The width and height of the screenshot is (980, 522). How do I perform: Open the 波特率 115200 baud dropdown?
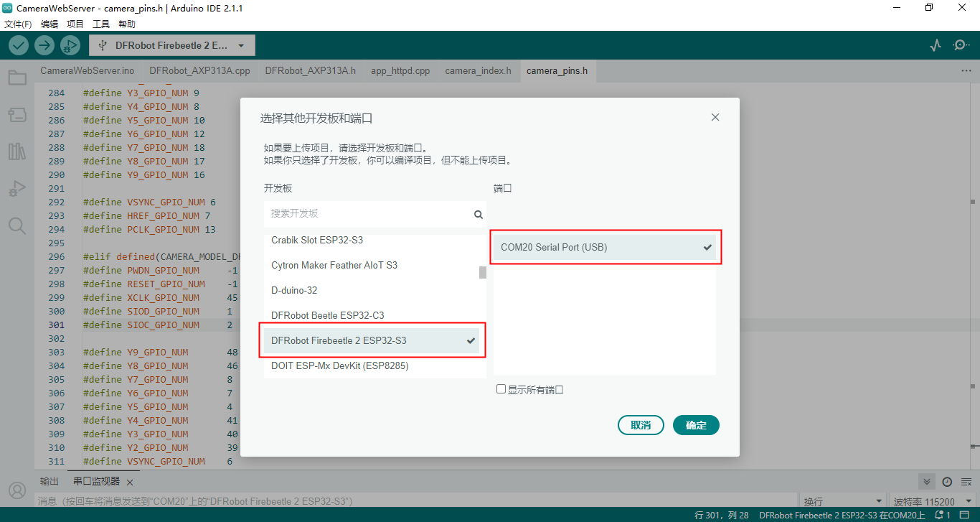931,502
